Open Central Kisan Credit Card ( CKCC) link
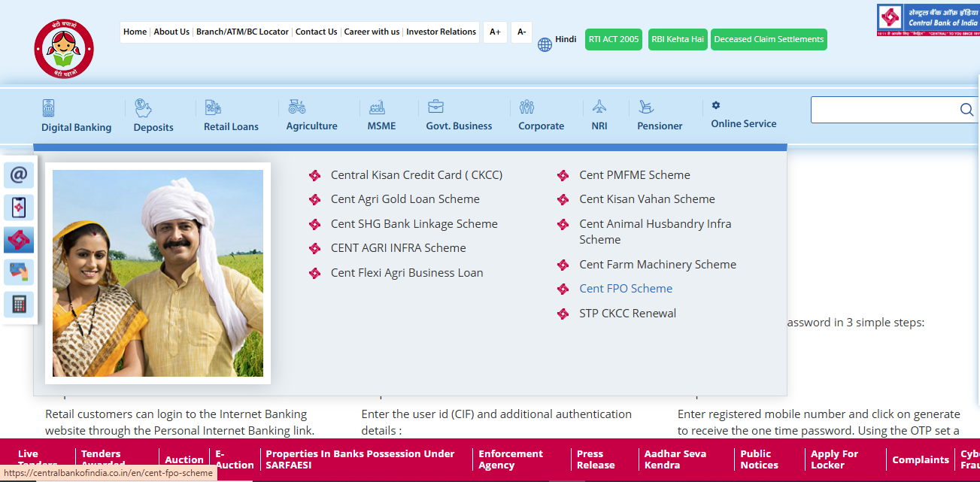 pos(417,175)
